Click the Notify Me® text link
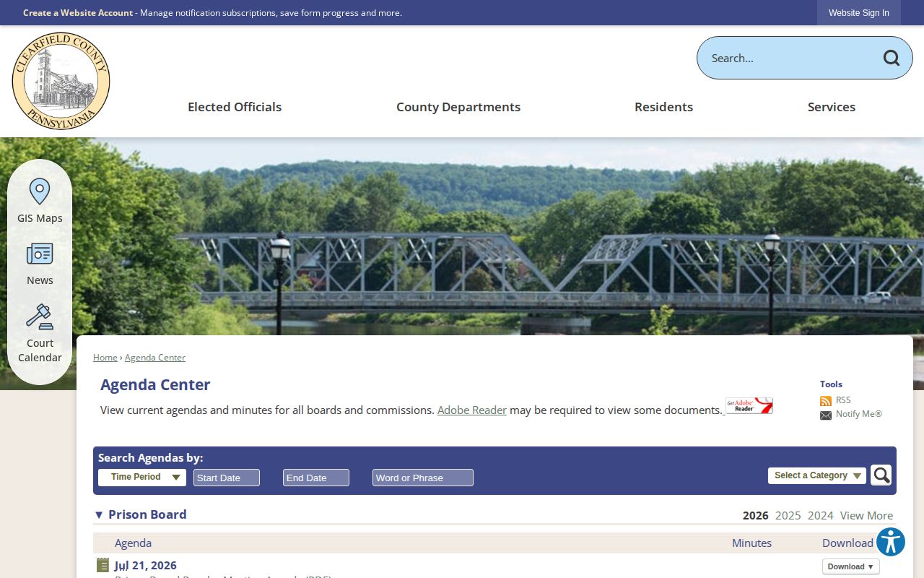This screenshot has height=578, width=924. (x=859, y=414)
